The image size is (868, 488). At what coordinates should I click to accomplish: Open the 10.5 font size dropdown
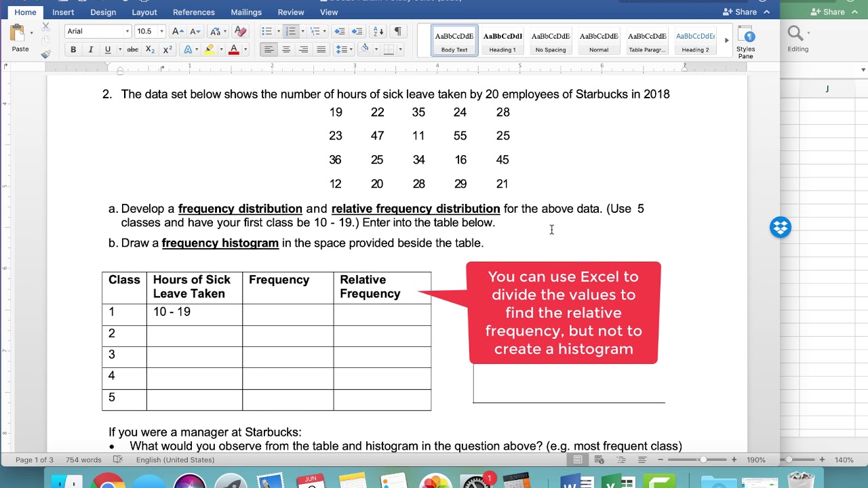161,32
